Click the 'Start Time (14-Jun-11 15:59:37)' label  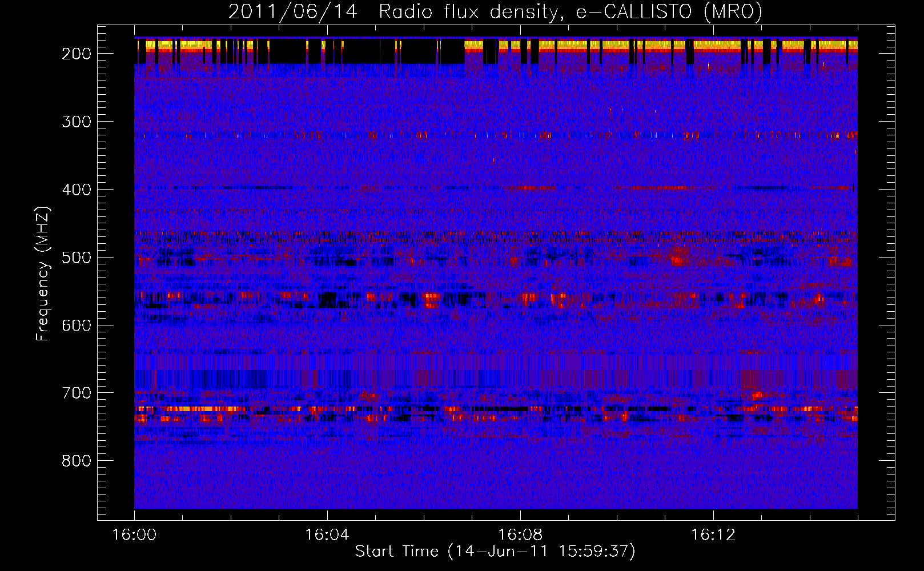[495, 552]
